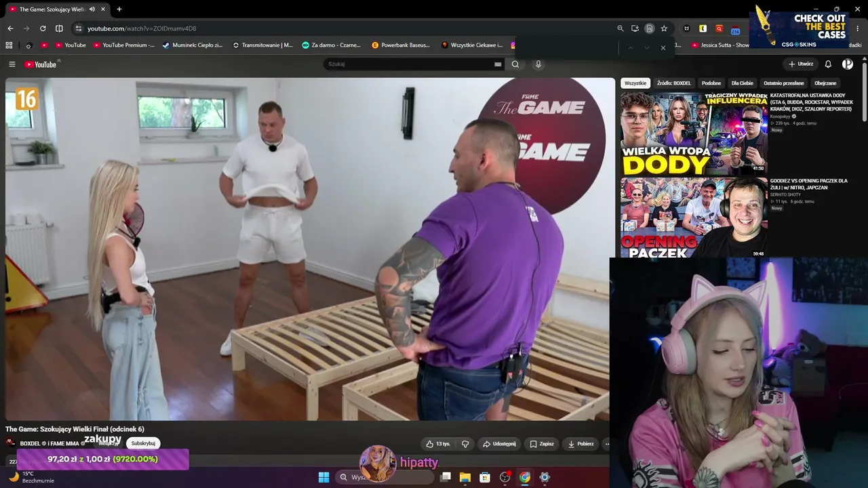Image resolution: width=868 pixels, height=488 pixels.
Task: Open Task View in the taskbar
Action: click(x=446, y=477)
